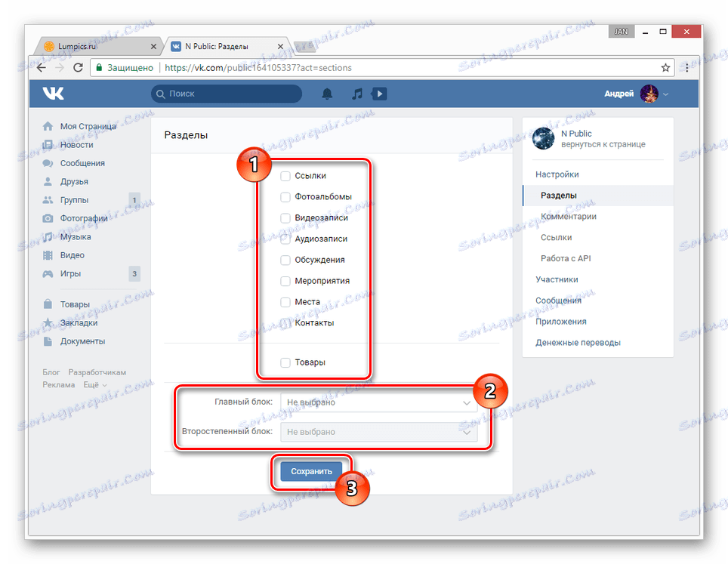Open the Главный блок dropdown

[379, 402]
